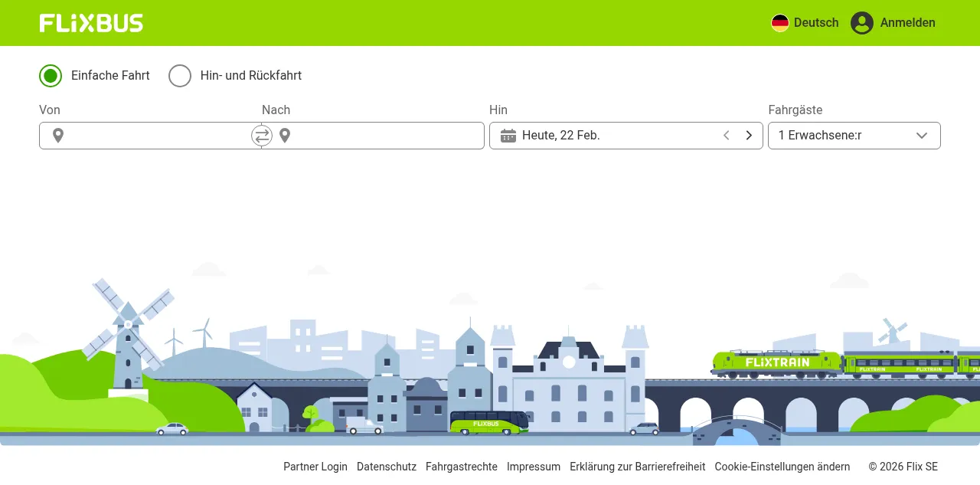Image resolution: width=980 pixels, height=485 pixels.
Task: Click the Hin field label
Action: pyautogui.click(x=498, y=110)
